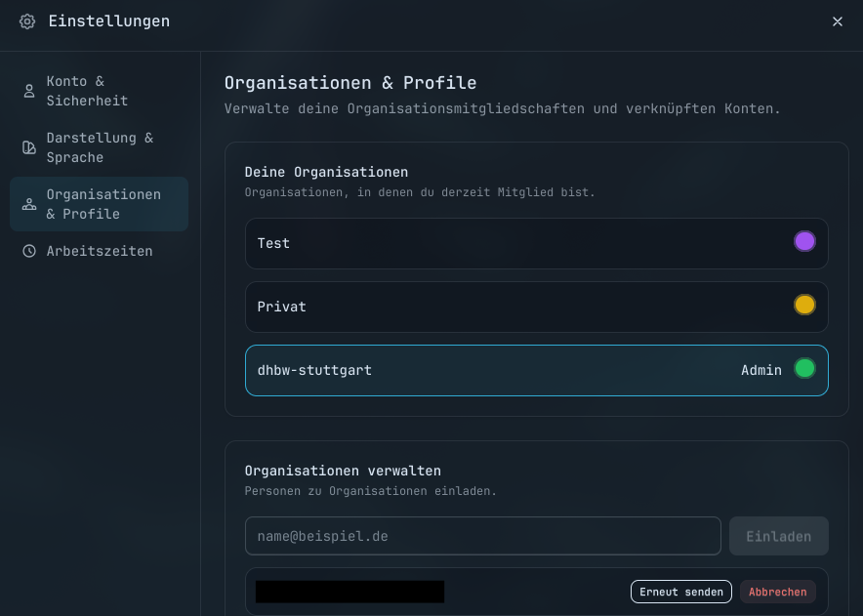The image size is (863, 616).
Task: Click text Personen zu Organisationen einladen
Action: tap(370, 491)
